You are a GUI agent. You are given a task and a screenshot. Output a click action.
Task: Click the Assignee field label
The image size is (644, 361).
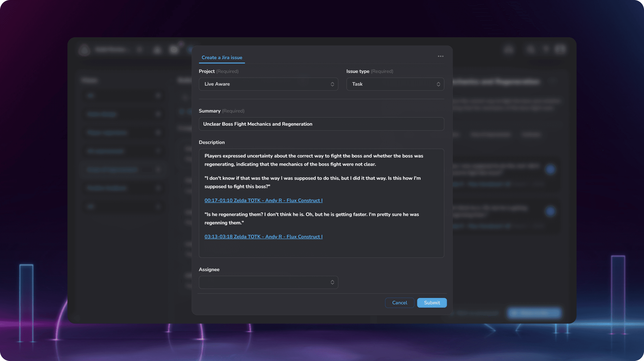pos(209,269)
